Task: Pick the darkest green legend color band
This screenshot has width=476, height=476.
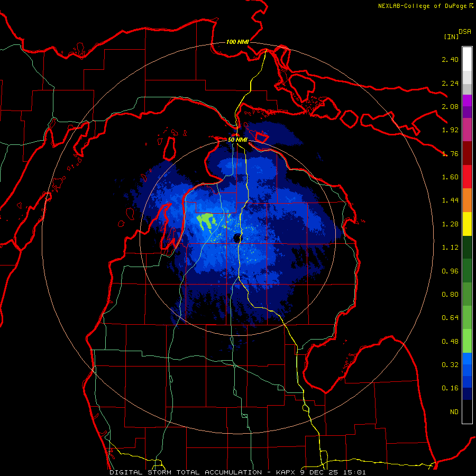Action: tap(467, 247)
